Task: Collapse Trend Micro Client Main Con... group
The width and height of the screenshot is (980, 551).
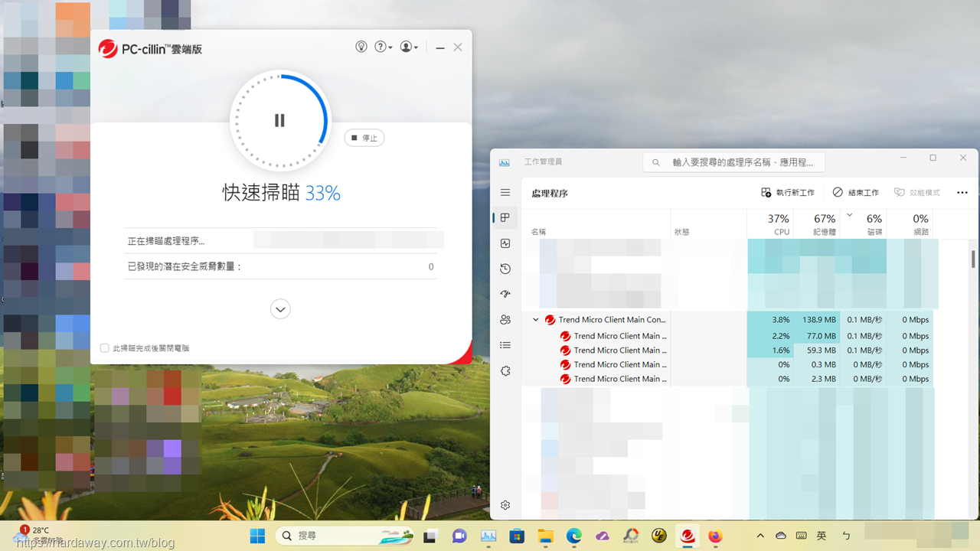Action: click(x=535, y=320)
